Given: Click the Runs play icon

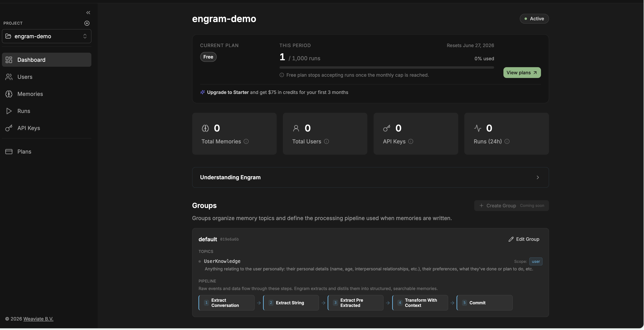Looking at the screenshot, I should click(9, 111).
